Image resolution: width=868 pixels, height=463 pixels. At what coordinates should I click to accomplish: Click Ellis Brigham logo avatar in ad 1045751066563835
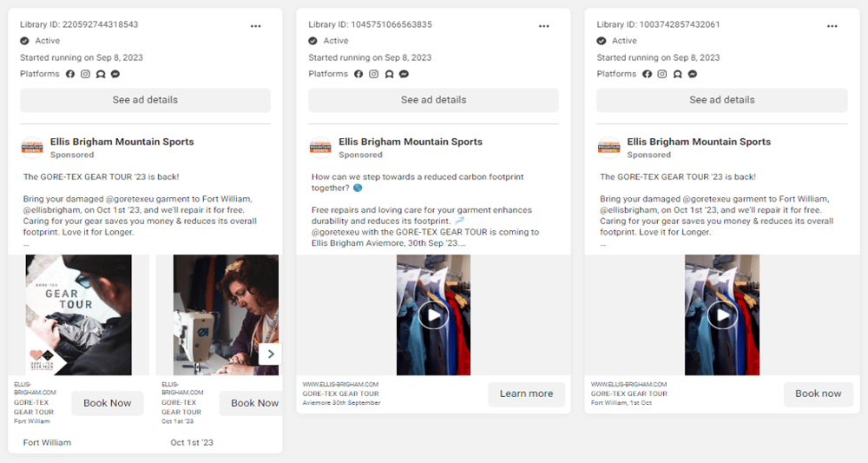tap(320, 148)
